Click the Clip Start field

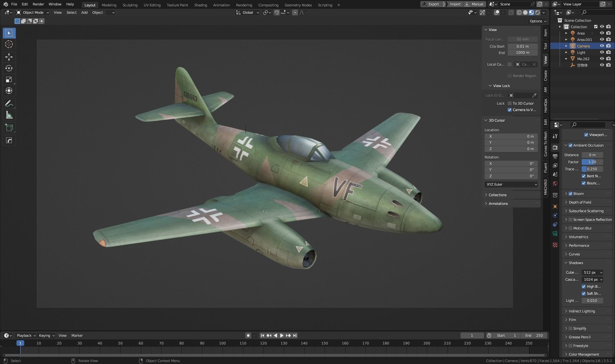click(522, 46)
